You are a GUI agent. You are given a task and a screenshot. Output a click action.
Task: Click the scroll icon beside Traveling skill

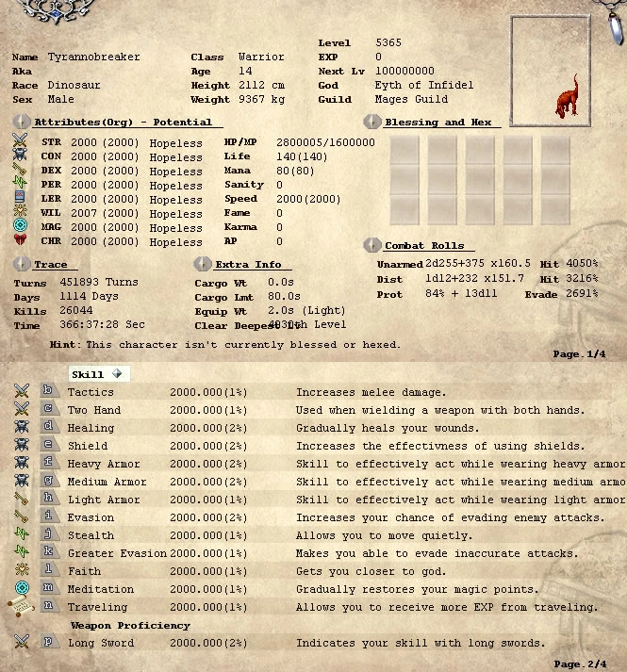click(21, 607)
